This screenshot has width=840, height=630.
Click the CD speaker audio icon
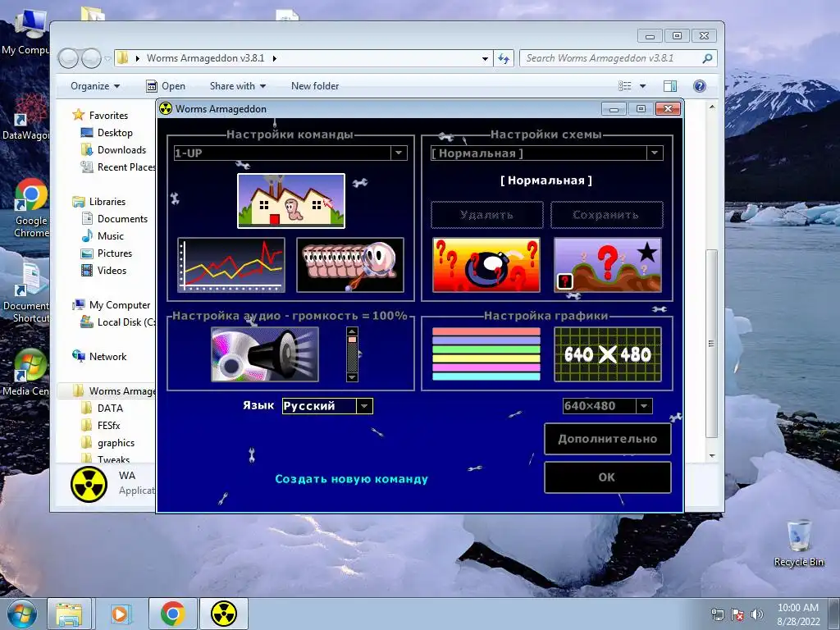click(x=265, y=354)
